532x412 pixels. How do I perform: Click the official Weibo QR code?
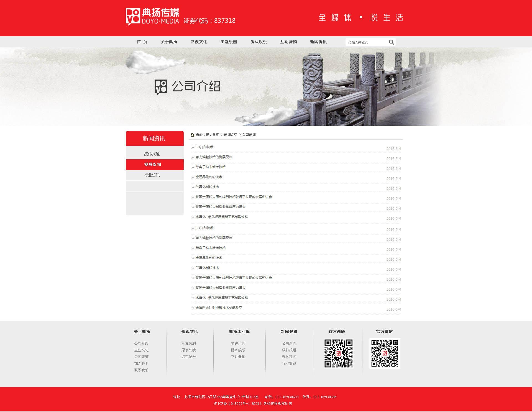point(338,353)
